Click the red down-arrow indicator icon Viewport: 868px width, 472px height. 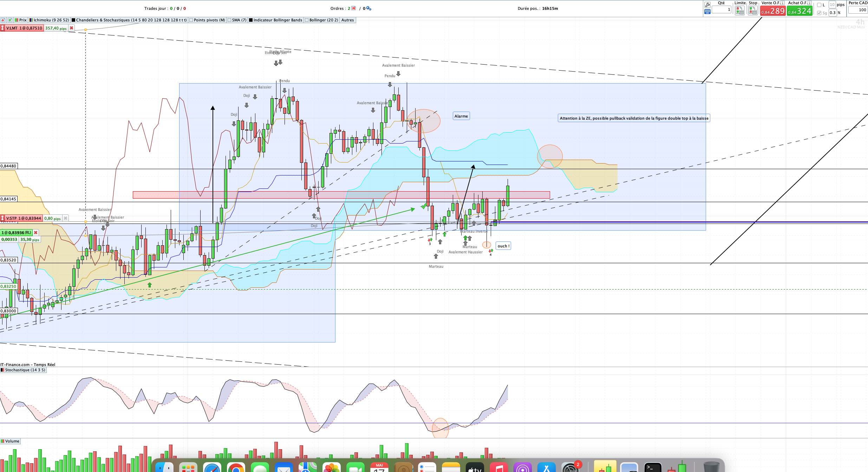(x=3, y=20)
